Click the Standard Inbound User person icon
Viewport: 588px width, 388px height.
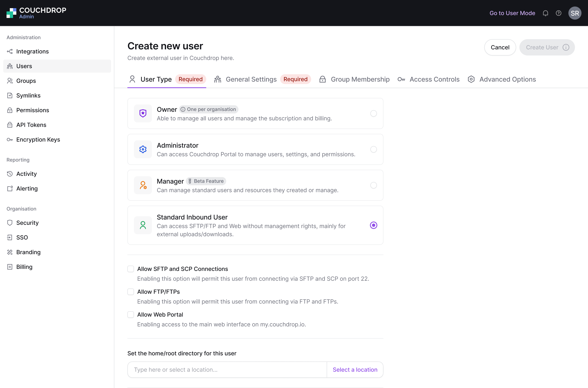pos(143,225)
